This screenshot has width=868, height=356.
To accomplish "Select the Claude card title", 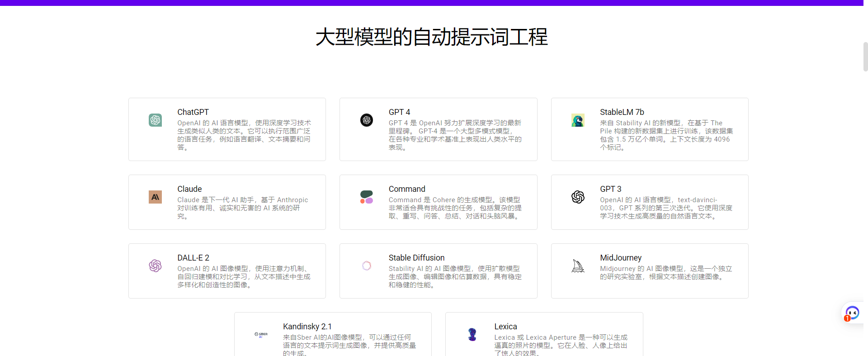I will [189, 189].
